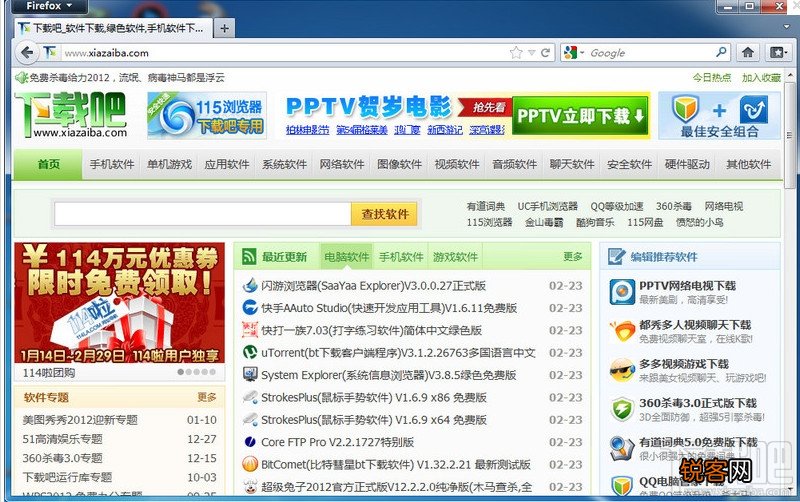This screenshot has height=502, width=800.
Task: Click the 快打一族 row icon
Action: pos(249,330)
